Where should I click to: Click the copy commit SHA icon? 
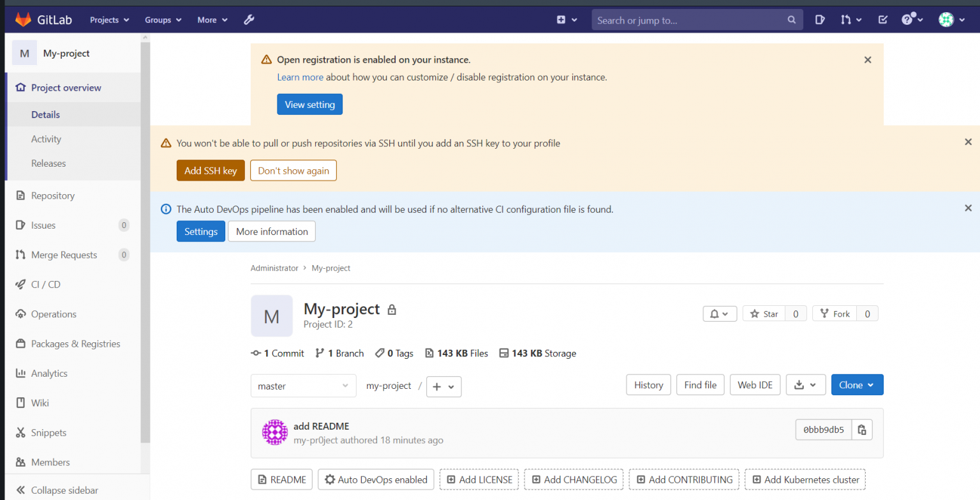coord(862,430)
